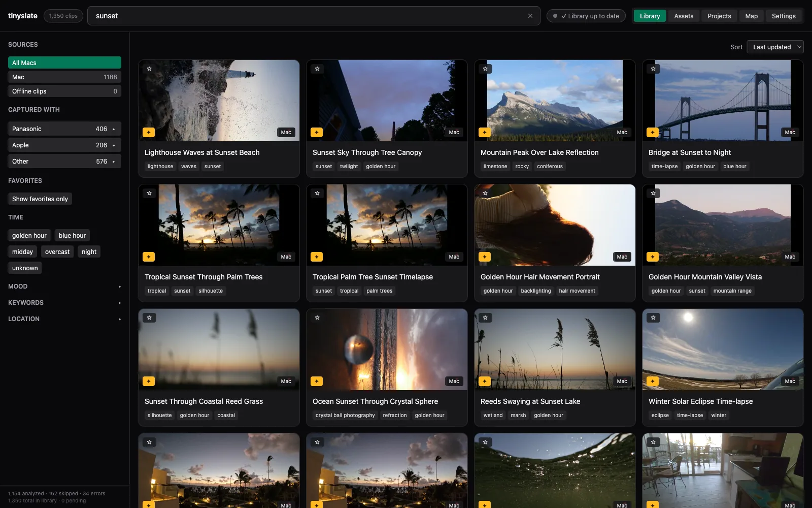Click the 1,350 clips count badge
This screenshot has width=812, height=508.
coord(63,16)
